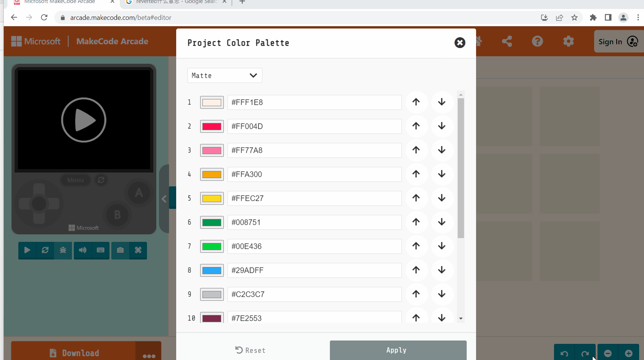The height and width of the screenshot is (360, 644).
Task: Move color 5 up in the palette
Action: pos(416,198)
